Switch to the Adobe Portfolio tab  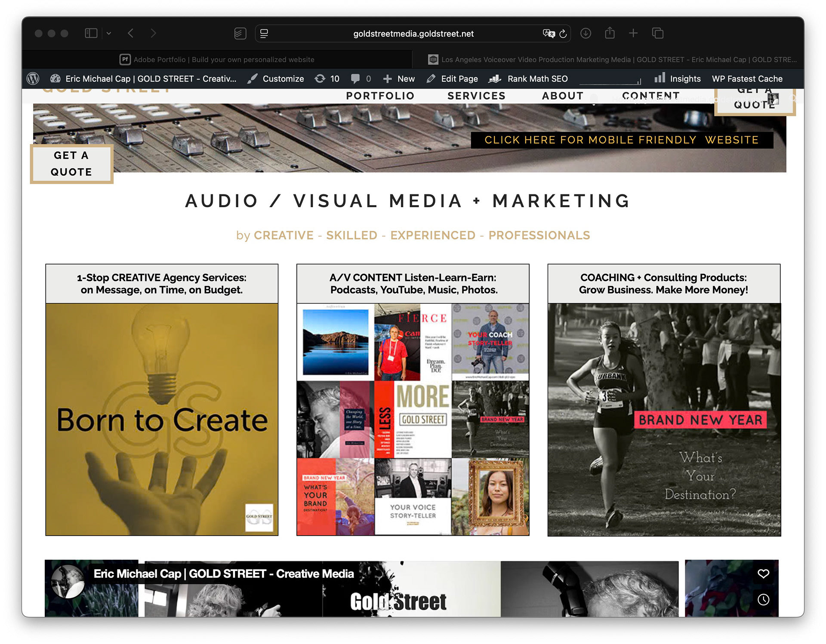click(x=217, y=59)
